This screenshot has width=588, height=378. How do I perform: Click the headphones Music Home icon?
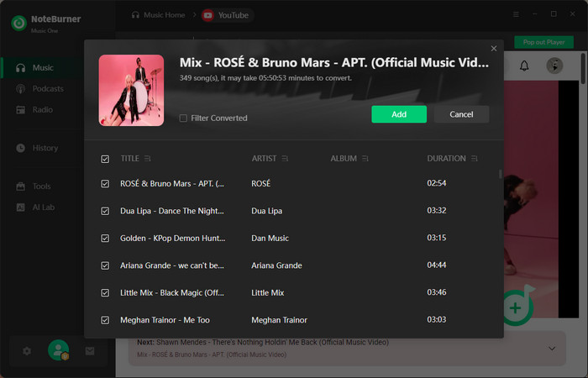click(135, 15)
